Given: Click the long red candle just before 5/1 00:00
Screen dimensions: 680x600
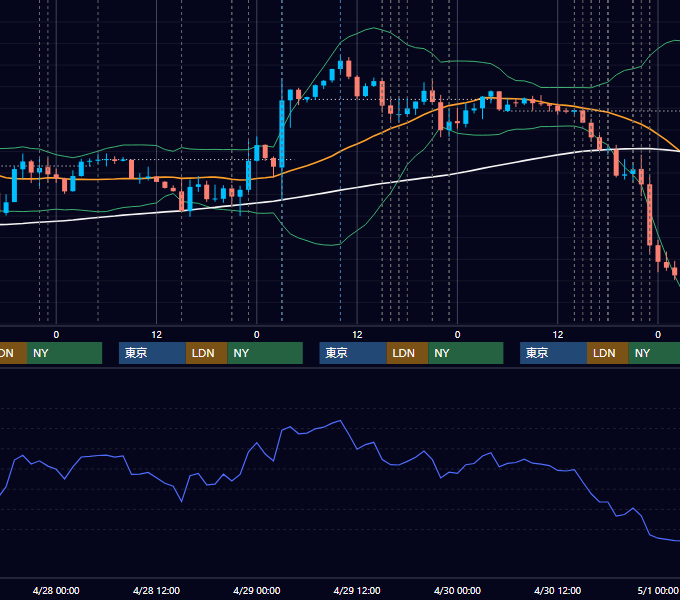Looking at the screenshot, I should point(650,215).
